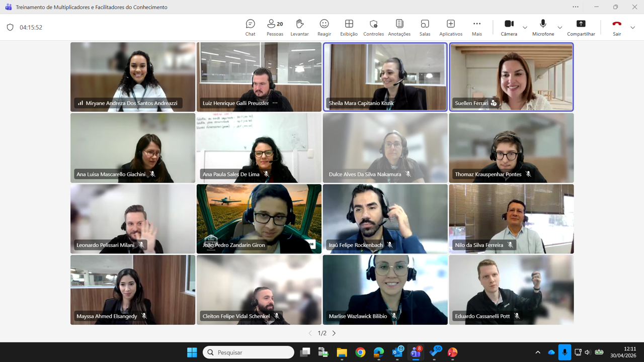The height and width of the screenshot is (362, 644).
Task: Open more options for Luiz Henrique Galli Preussler
Action: tap(275, 103)
